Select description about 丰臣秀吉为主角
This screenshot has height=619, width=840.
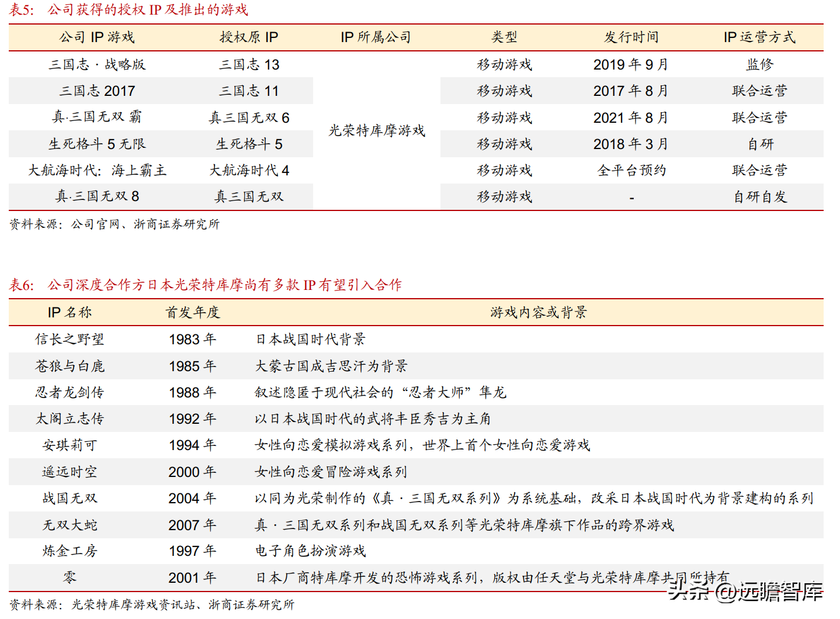point(373,419)
